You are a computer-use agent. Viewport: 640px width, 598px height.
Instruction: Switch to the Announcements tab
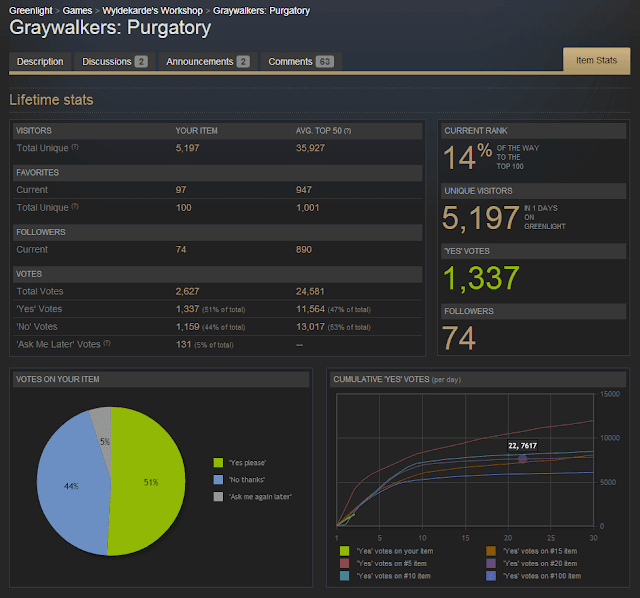point(208,62)
